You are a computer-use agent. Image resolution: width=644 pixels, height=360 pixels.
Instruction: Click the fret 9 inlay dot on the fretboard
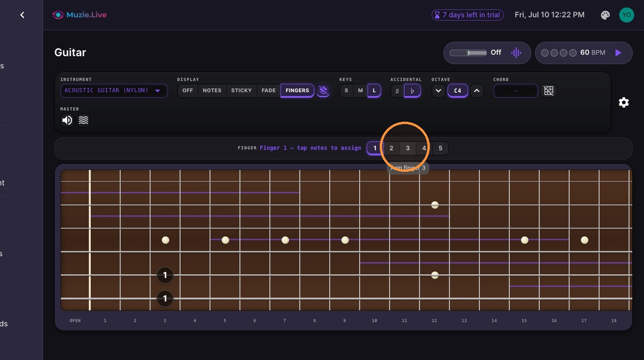pos(345,240)
